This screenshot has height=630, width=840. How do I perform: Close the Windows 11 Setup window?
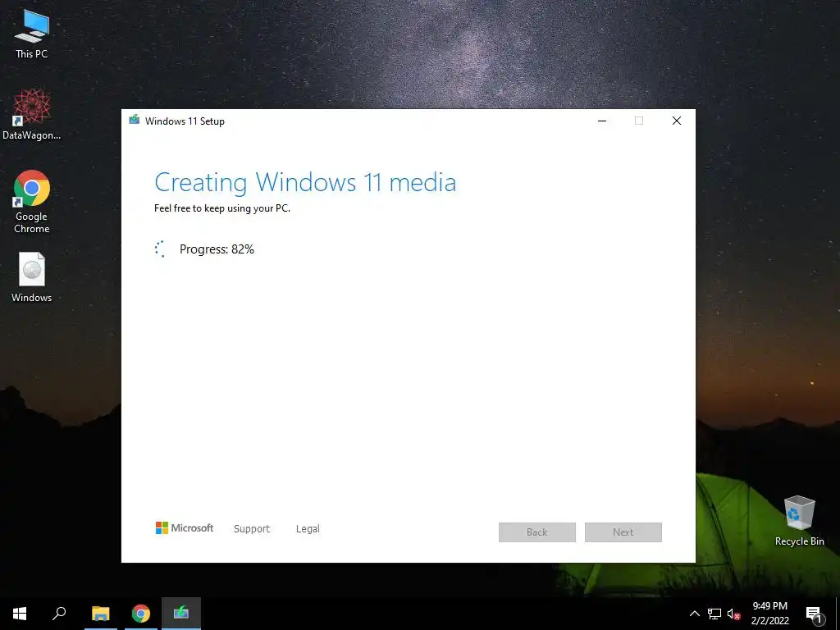point(677,121)
